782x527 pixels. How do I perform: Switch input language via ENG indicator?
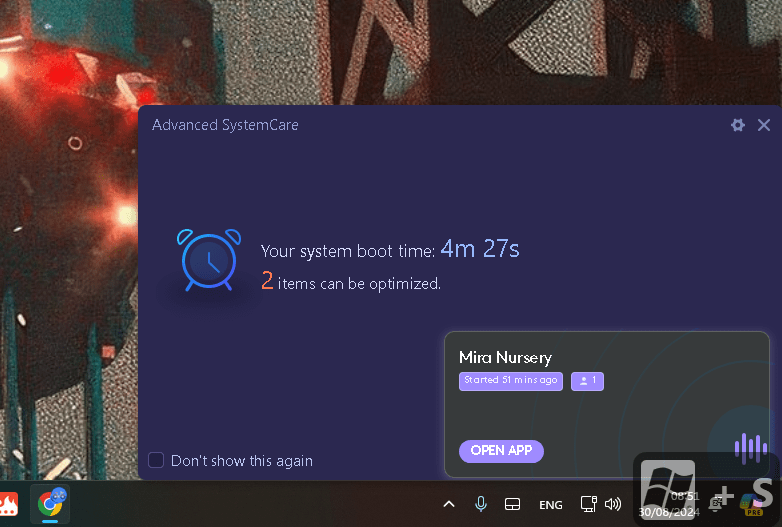551,505
